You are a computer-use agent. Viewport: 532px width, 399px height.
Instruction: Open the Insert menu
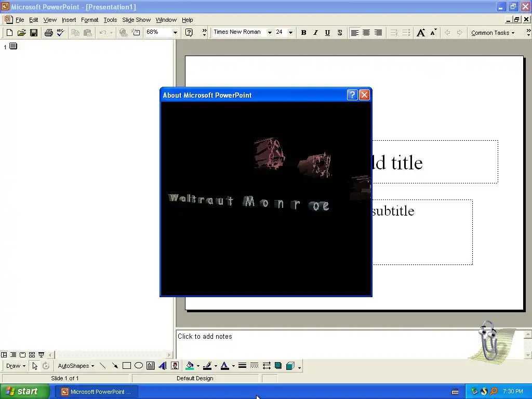[x=69, y=20]
